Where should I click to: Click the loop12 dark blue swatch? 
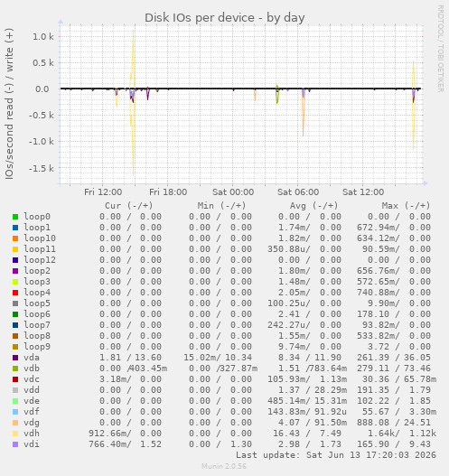[x=15, y=260]
